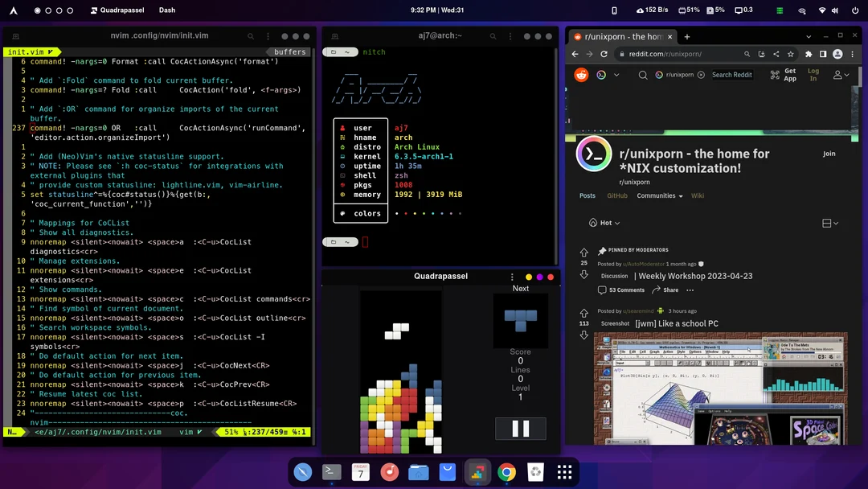Pause the Quadrapassel game

[x=520, y=428]
